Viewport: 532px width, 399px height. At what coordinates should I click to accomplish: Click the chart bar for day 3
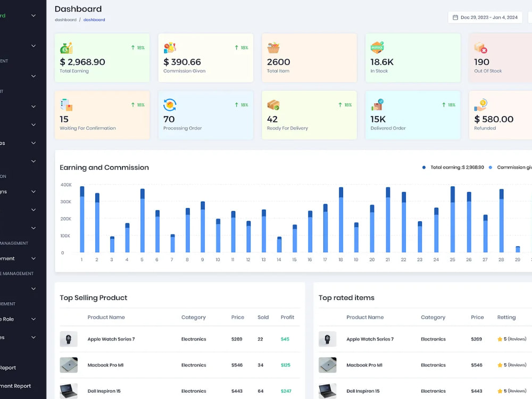point(112,244)
